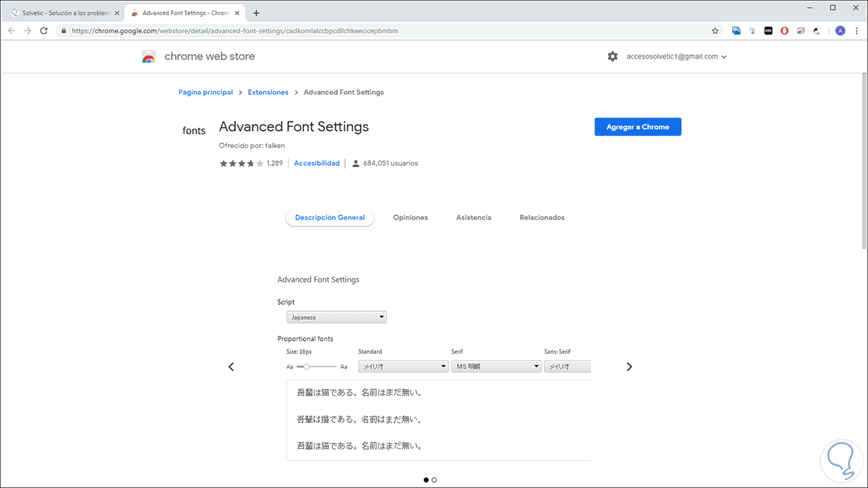
Task: Open the Opiniones tab
Action: pos(410,217)
